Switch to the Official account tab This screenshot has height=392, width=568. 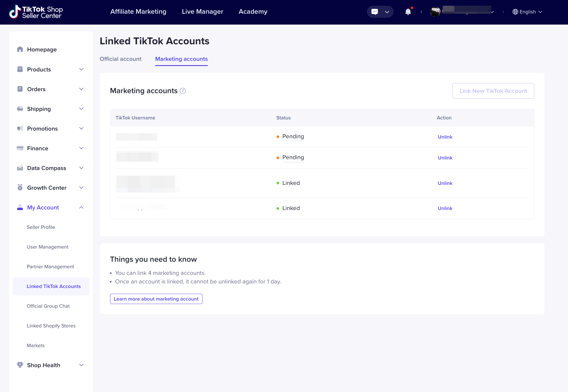tap(120, 59)
